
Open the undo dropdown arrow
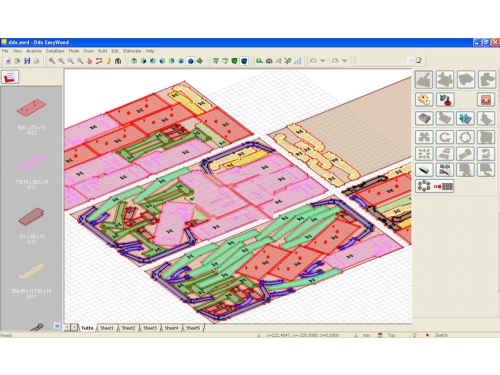(323, 61)
